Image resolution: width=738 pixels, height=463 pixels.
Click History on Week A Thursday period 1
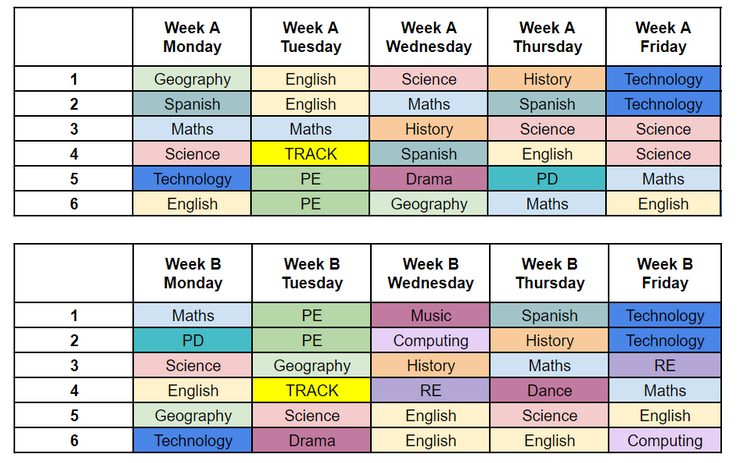pyautogui.click(x=547, y=79)
